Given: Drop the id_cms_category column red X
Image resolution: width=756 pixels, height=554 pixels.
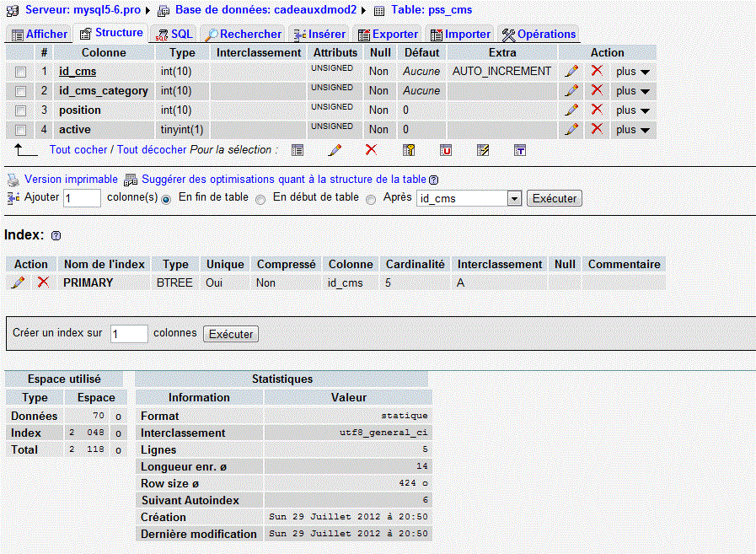Looking at the screenshot, I should click(x=597, y=89).
